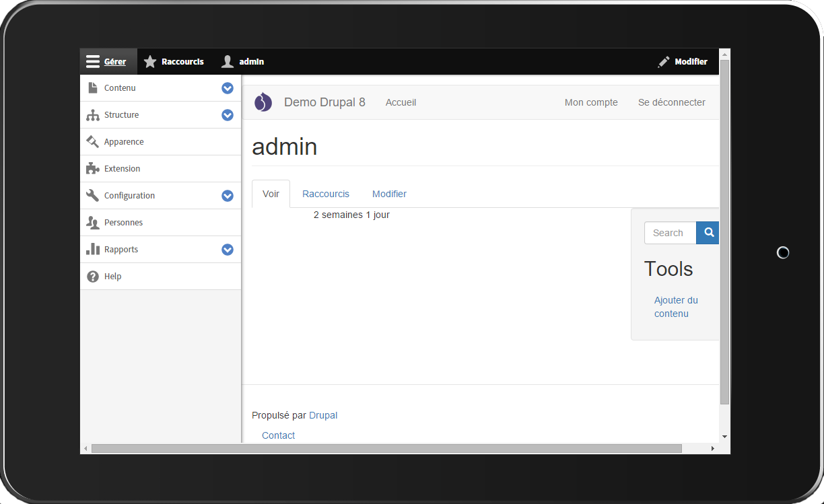Click the admin page heading
Image resolution: width=824 pixels, height=504 pixels.
click(284, 147)
